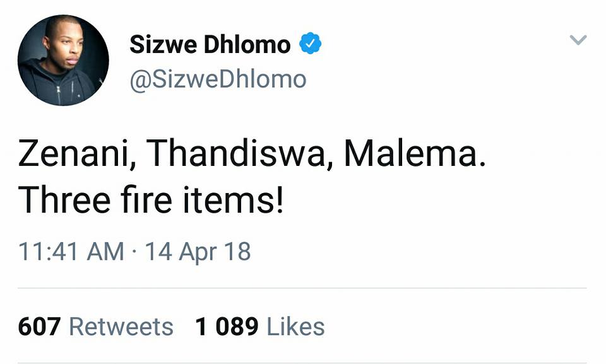This screenshot has height=364, width=606.
Task: Click the Likes label
Action: (295, 327)
